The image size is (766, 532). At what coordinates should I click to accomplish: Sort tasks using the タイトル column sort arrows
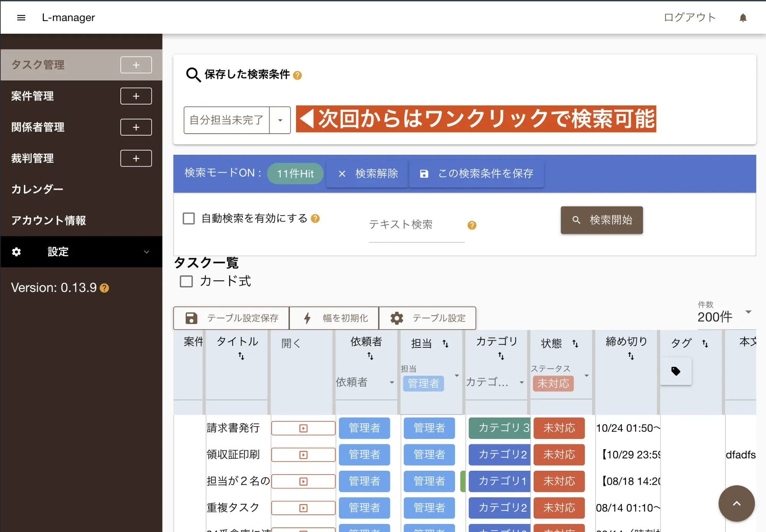tap(242, 356)
